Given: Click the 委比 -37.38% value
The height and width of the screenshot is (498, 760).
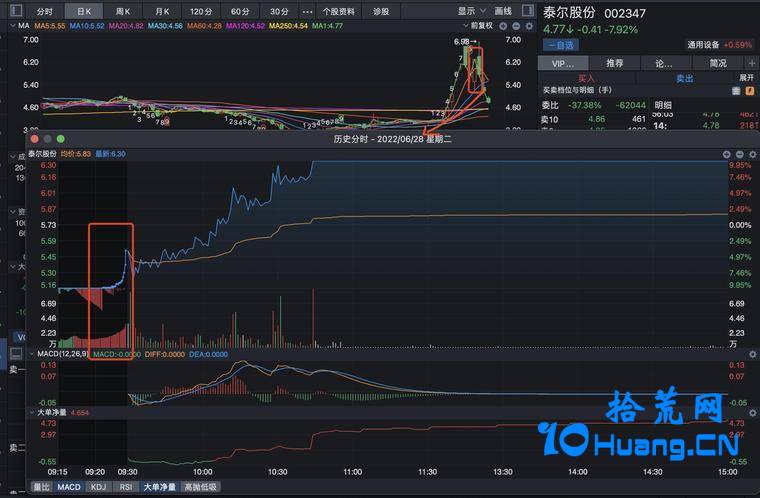Looking at the screenshot, I should tap(584, 105).
